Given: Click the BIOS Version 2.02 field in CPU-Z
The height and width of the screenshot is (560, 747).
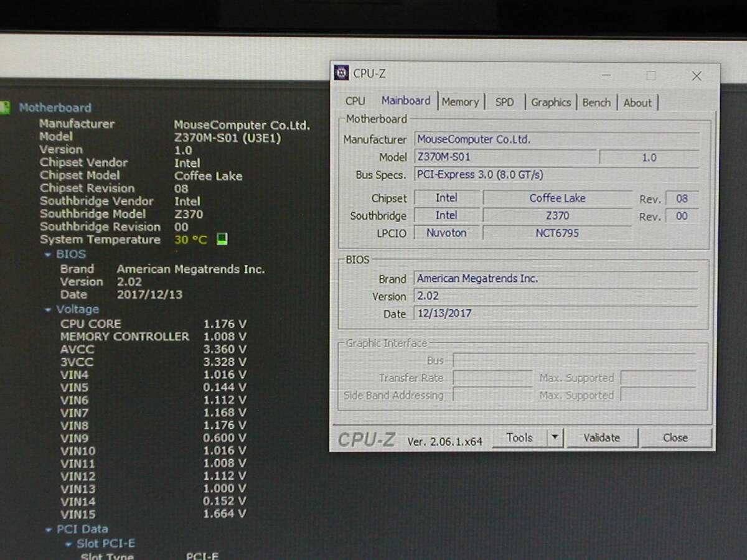Looking at the screenshot, I should pos(557,296).
